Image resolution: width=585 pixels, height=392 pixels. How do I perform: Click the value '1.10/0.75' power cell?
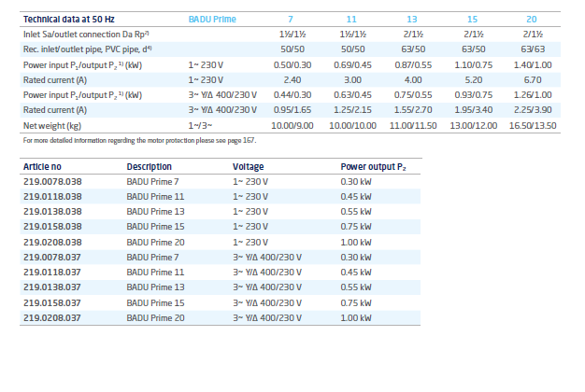(474, 64)
